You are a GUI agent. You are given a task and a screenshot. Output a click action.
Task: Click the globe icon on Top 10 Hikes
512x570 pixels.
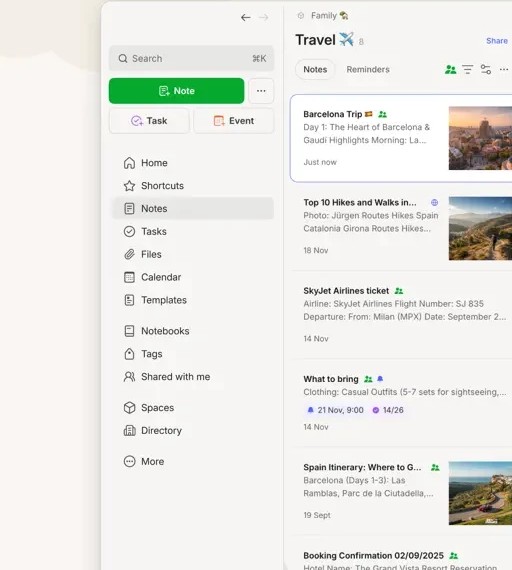435,202
